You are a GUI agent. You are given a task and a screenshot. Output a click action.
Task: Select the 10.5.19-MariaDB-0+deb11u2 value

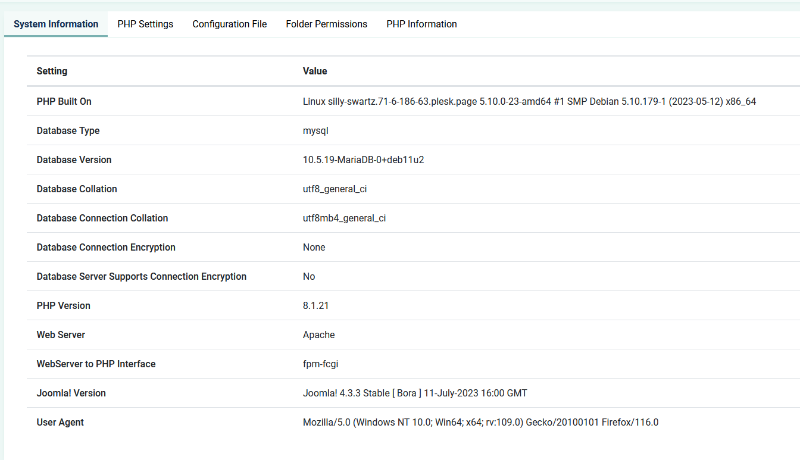click(363, 160)
